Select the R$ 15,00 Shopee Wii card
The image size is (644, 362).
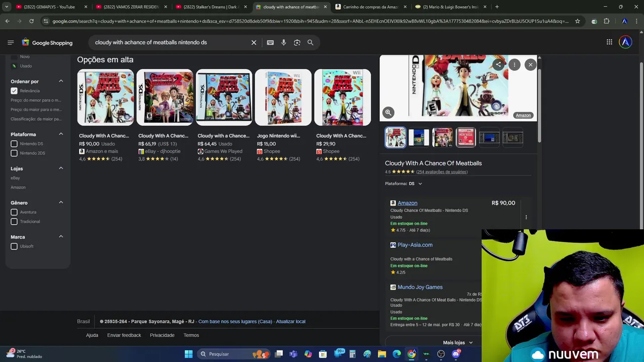click(x=283, y=116)
